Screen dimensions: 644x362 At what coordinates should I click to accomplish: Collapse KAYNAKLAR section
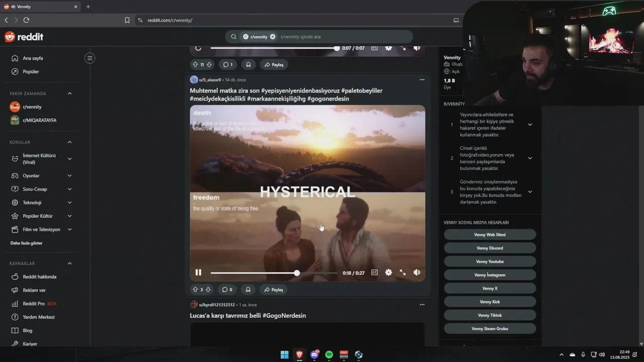click(x=69, y=263)
